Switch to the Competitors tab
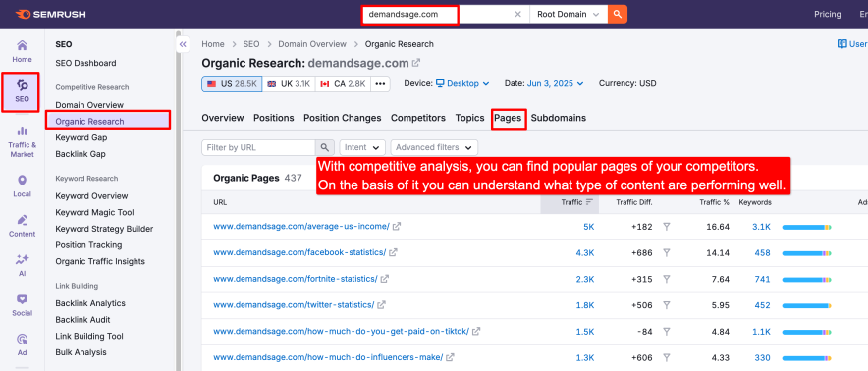Viewport: 868px width, 371px height. click(418, 118)
